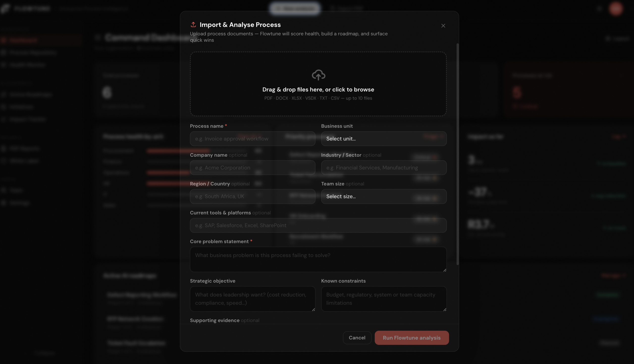634x364 pixels.
Task: Click resize handle of Strategic objective box
Action: point(313,310)
